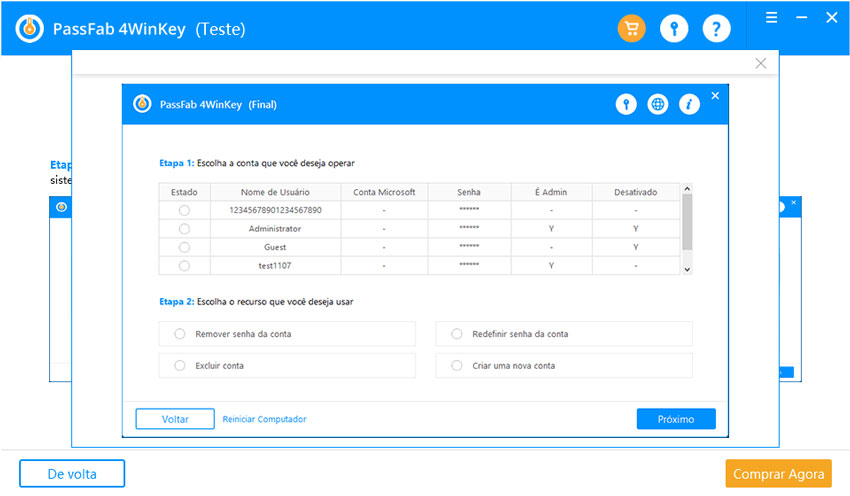
Task: Click the orange 'Comprar Agora' button
Action: [x=779, y=473]
